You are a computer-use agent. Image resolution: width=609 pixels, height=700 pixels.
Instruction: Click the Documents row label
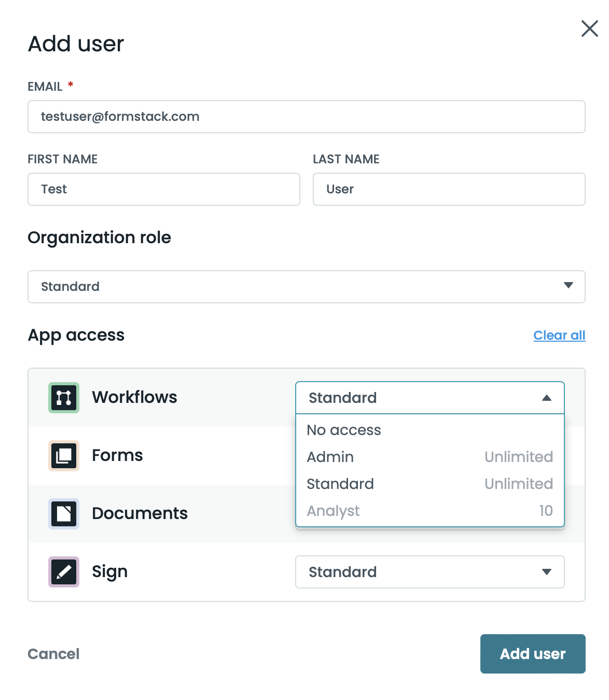coord(140,513)
